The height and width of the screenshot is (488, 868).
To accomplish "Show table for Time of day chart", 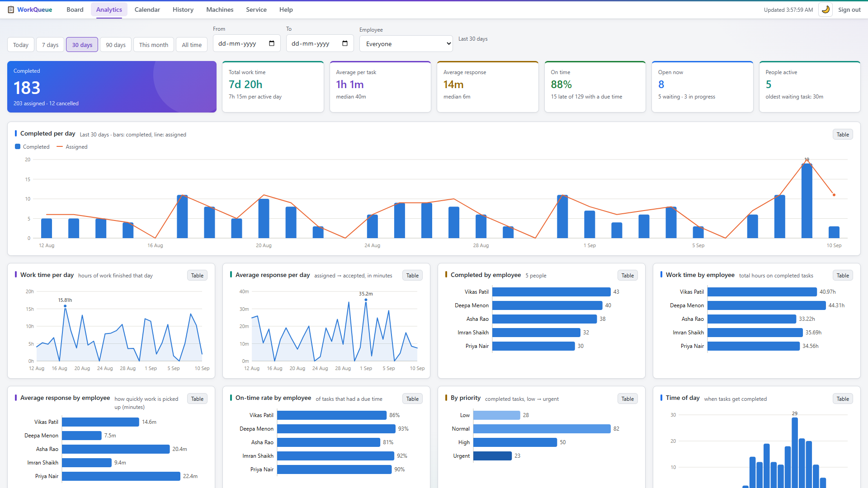I will point(843,399).
